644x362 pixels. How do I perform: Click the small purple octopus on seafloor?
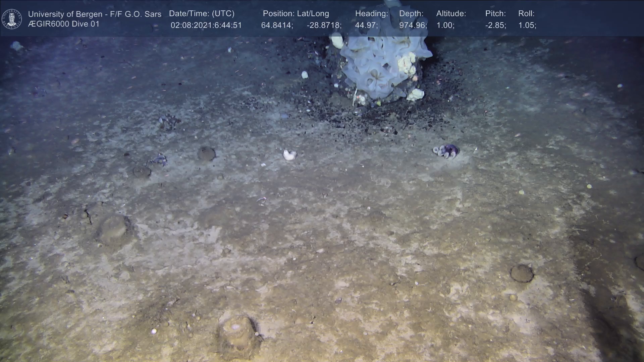pos(447,151)
